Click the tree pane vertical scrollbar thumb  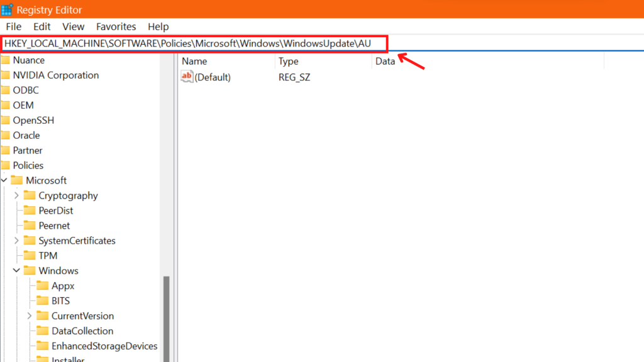166,319
